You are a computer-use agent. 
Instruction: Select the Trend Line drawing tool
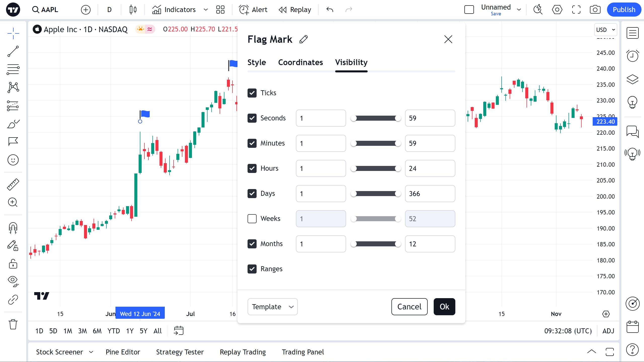click(x=13, y=51)
